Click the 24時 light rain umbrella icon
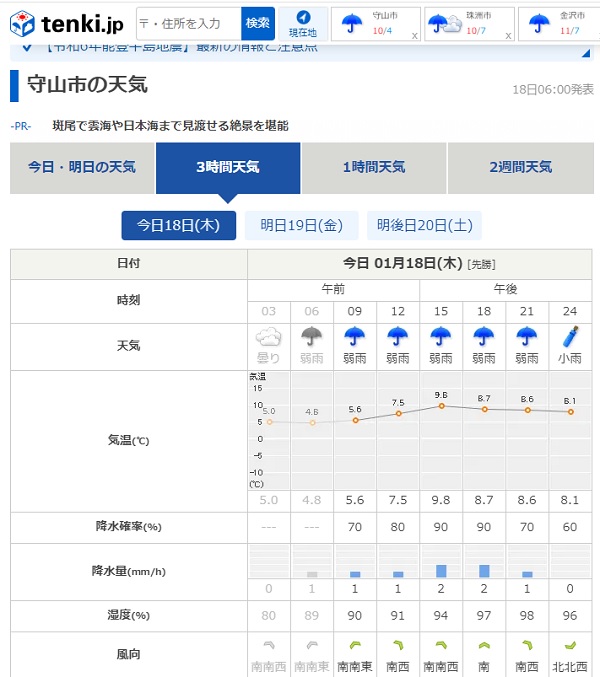The image size is (600, 677). [570, 336]
